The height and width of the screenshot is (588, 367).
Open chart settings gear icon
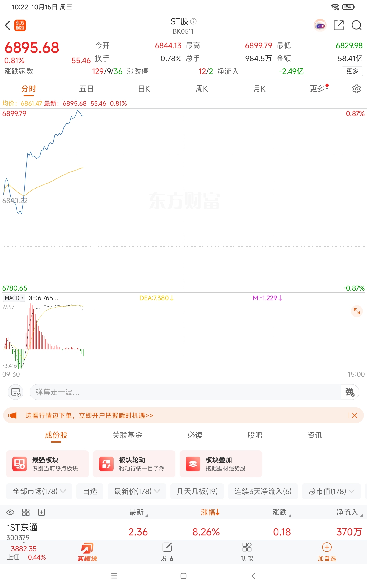(356, 89)
